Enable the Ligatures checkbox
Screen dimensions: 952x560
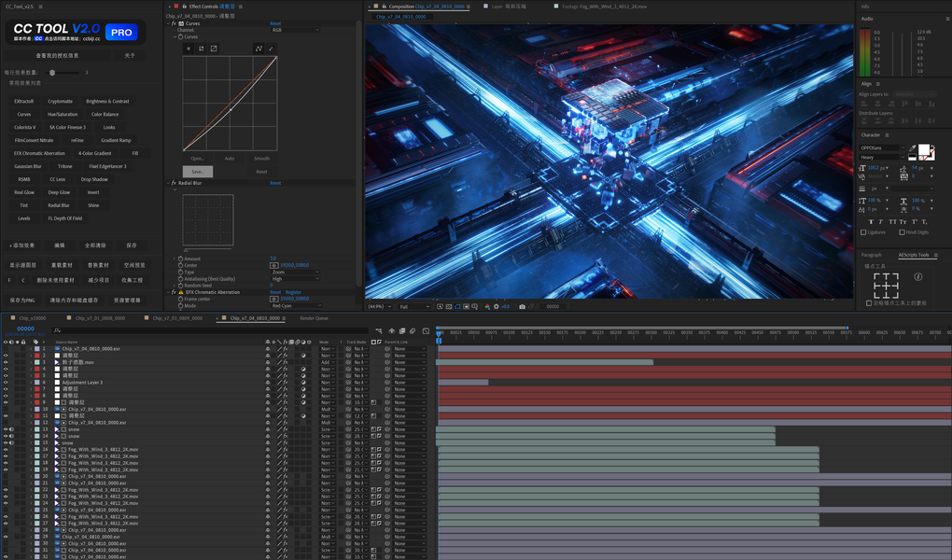tap(863, 232)
